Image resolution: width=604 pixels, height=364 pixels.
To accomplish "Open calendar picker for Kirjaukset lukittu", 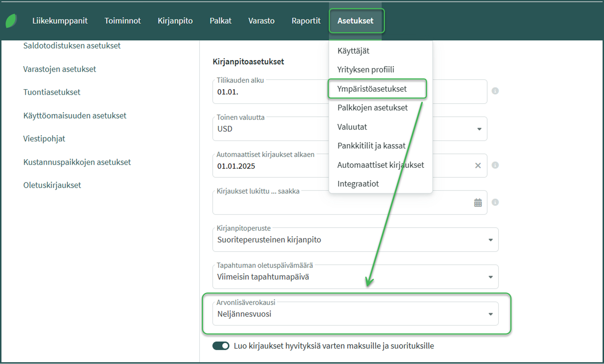I will pyautogui.click(x=478, y=203).
